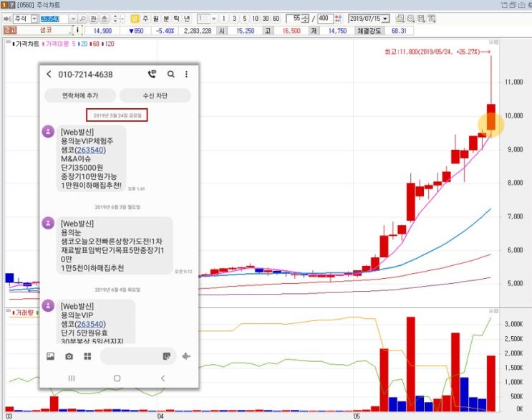The height and width of the screenshot is (420, 532).
Task: Tap the phone recent-apps navigation button
Action: 72,378
